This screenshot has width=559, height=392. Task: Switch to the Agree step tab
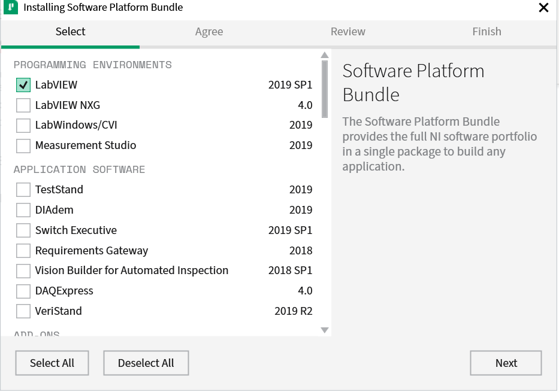coord(209,32)
